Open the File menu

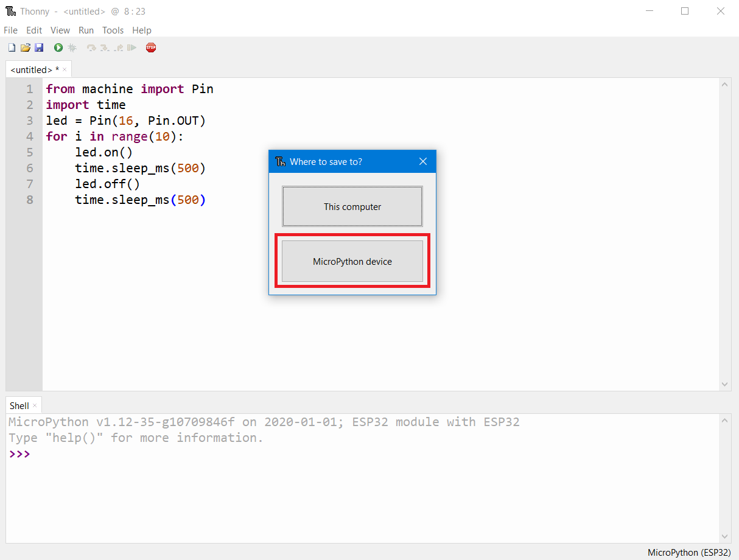pos(10,30)
